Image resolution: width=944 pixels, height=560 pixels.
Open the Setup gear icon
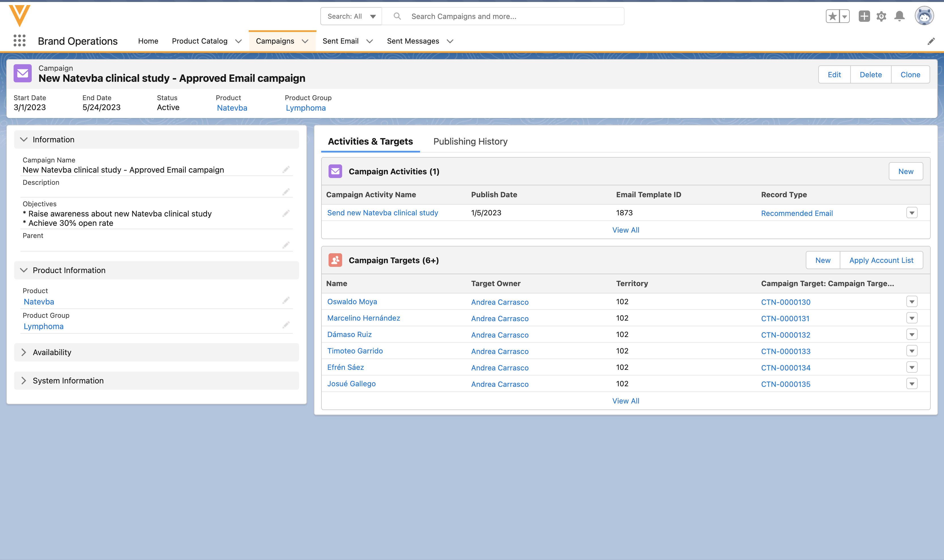point(881,16)
